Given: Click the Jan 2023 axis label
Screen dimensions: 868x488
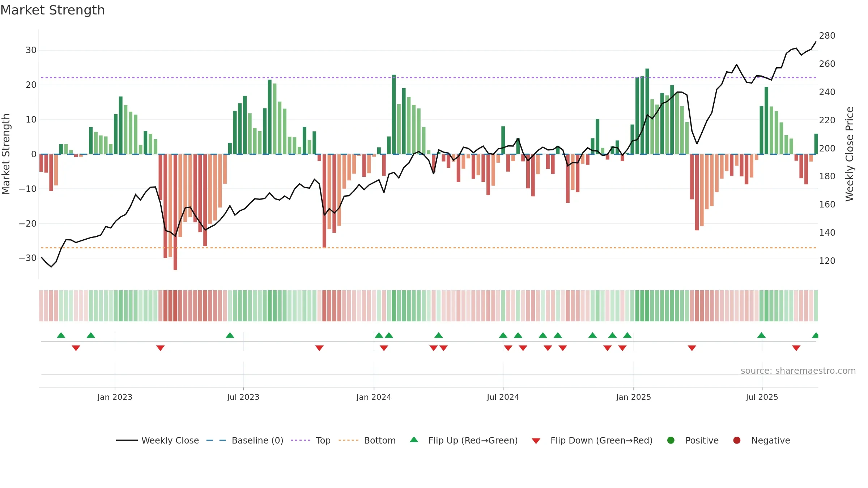Looking at the screenshot, I should 115,397.
